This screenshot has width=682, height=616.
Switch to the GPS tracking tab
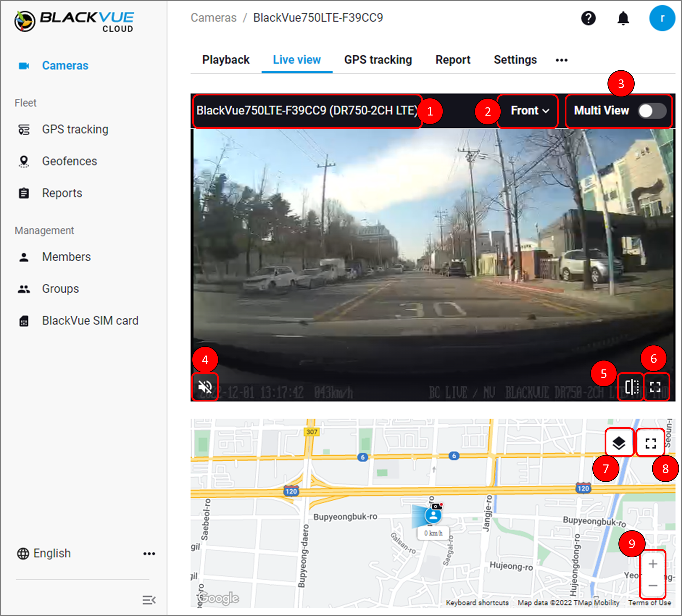[378, 60]
